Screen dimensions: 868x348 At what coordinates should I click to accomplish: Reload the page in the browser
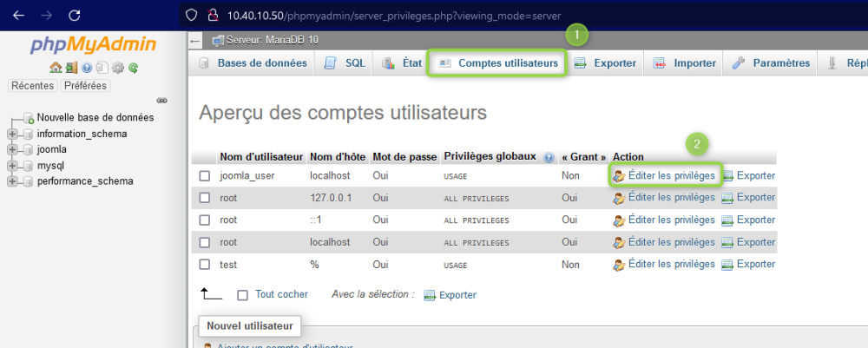(x=75, y=16)
